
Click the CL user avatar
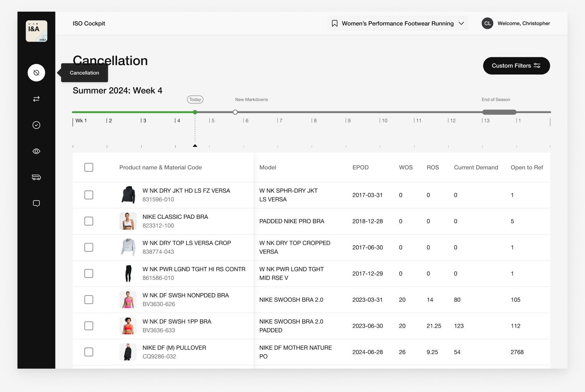(487, 23)
